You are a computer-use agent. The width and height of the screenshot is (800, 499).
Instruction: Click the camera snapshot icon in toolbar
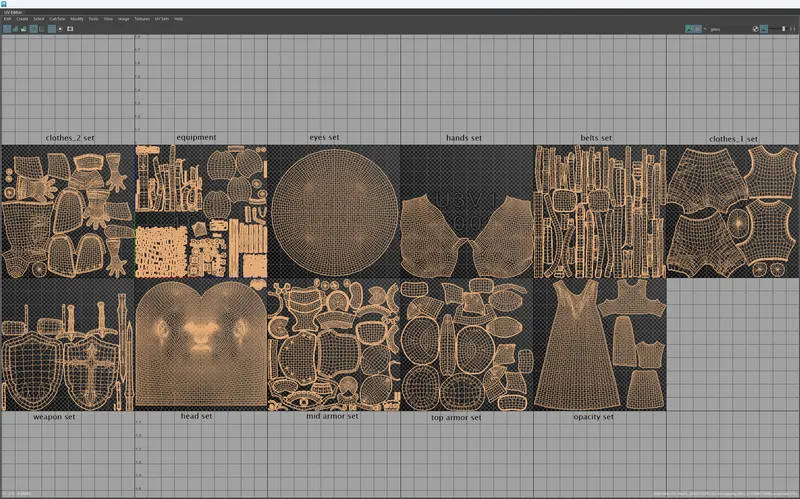pos(70,29)
